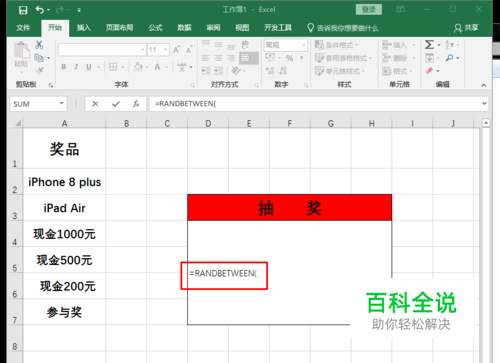Image resolution: width=500 pixels, height=363 pixels.
Task: Open 单元格样式 cell styles dropdown
Action: point(340,71)
